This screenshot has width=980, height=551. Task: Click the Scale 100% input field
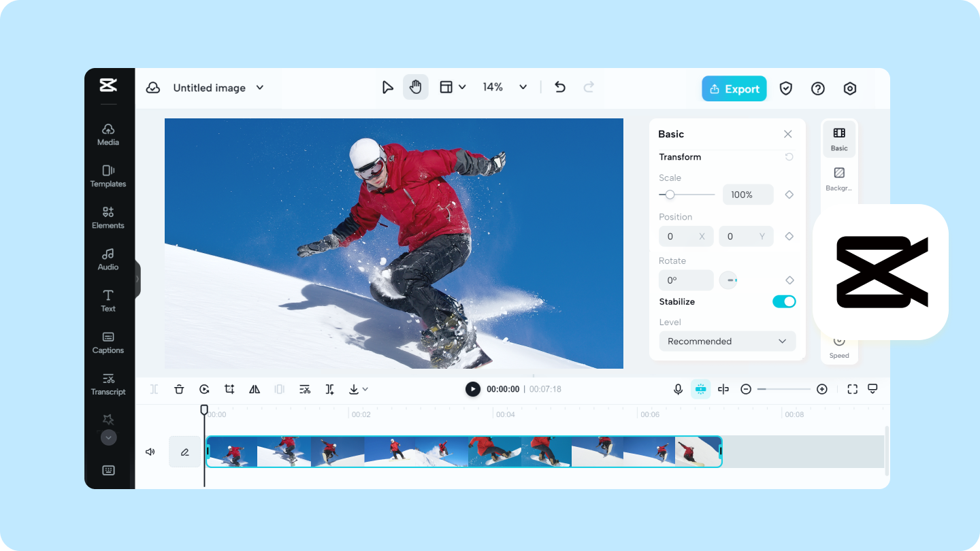point(748,195)
